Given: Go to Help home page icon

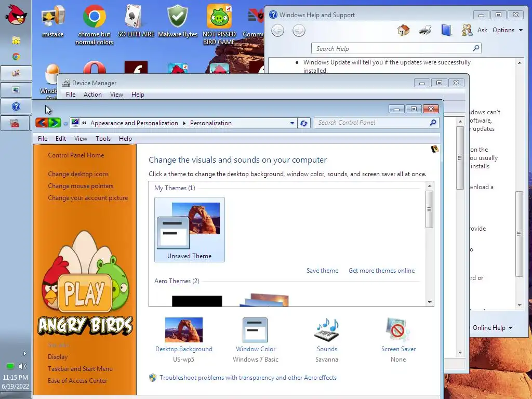Looking at the screenshot, I should [403, 30].
